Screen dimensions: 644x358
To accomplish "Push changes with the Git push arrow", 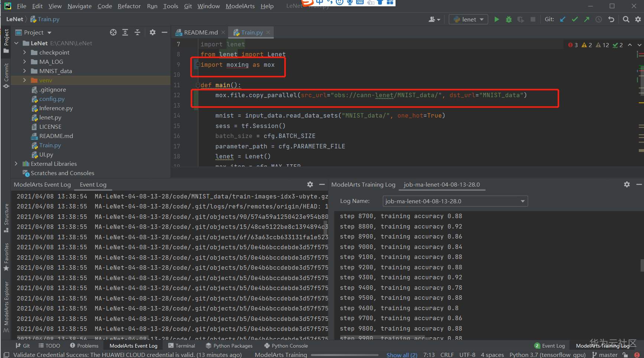I will [586, 19].
